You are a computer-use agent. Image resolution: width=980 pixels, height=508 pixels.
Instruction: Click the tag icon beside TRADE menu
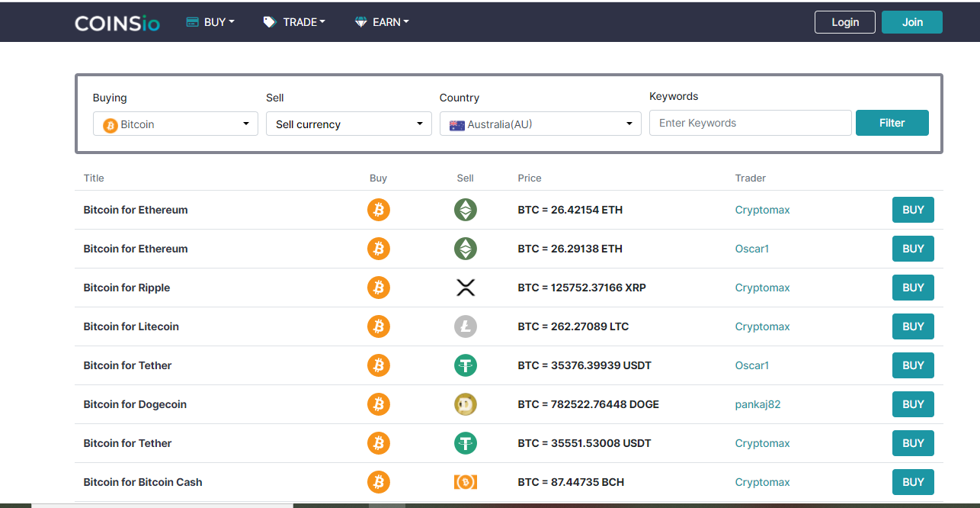(269, 22)
